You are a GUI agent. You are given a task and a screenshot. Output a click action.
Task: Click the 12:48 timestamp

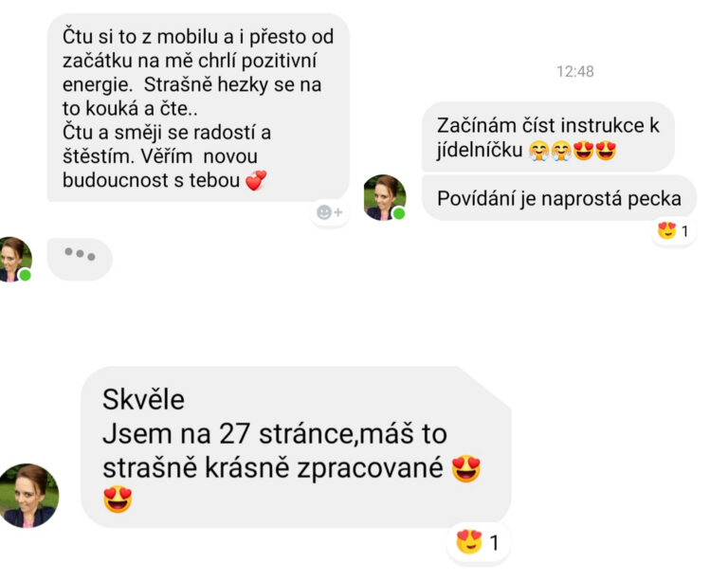pos(574,71)
